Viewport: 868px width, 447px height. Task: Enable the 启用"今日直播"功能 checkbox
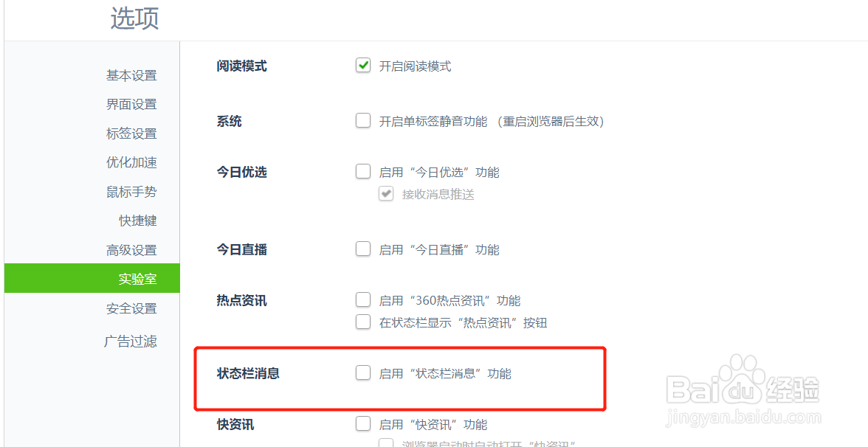pos(363,249)
